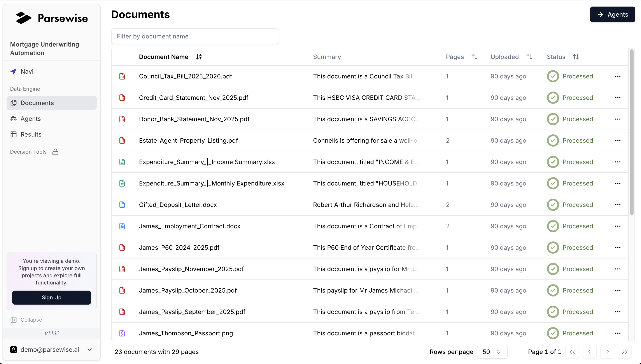Image resolution: width=641 pixels, height=364 pixels.
Task: Open more options for Estate_Agent_Property_Listing row
Action: click(617, 140)
